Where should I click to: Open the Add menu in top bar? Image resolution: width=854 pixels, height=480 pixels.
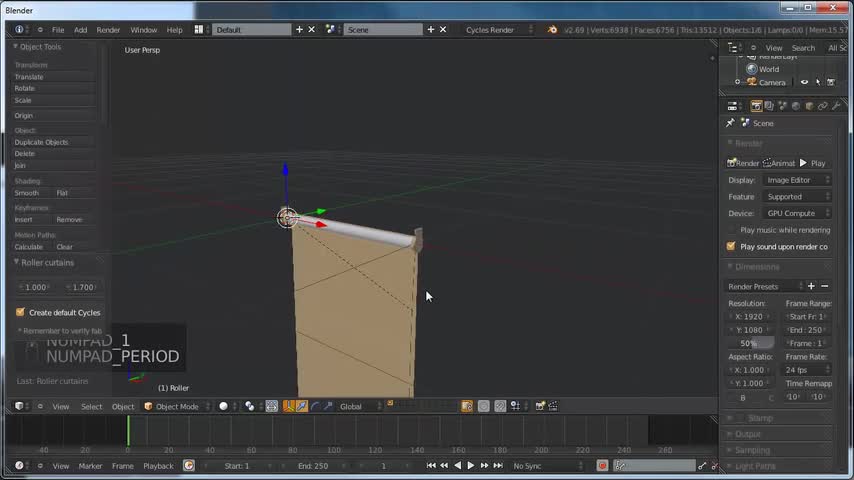click(x=80, y=30)
